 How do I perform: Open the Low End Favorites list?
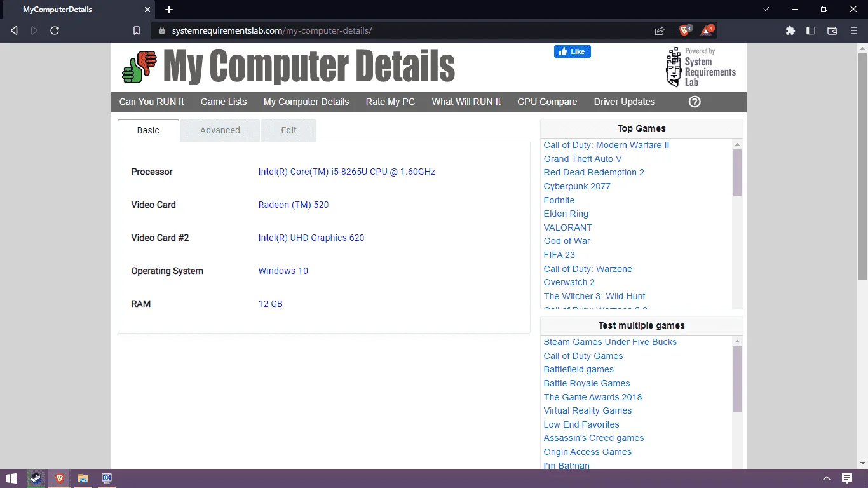pos(581,424)
